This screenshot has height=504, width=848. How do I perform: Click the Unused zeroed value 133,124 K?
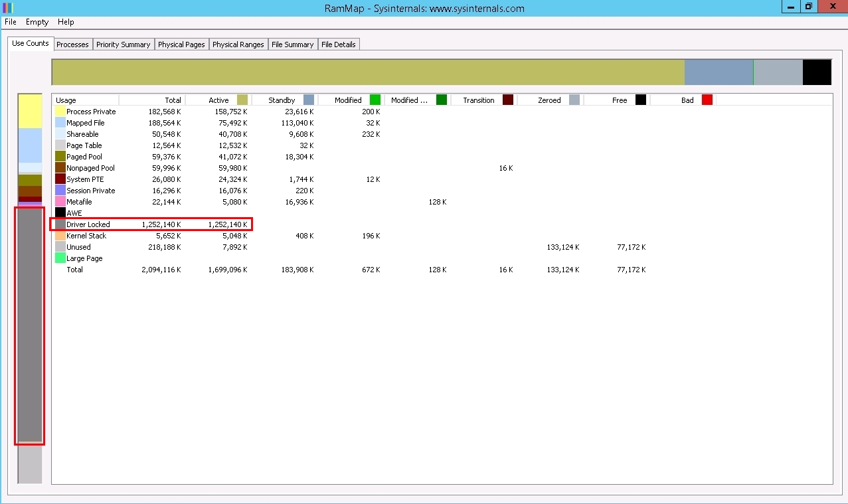pyautogui.click(x=563, y=247)
